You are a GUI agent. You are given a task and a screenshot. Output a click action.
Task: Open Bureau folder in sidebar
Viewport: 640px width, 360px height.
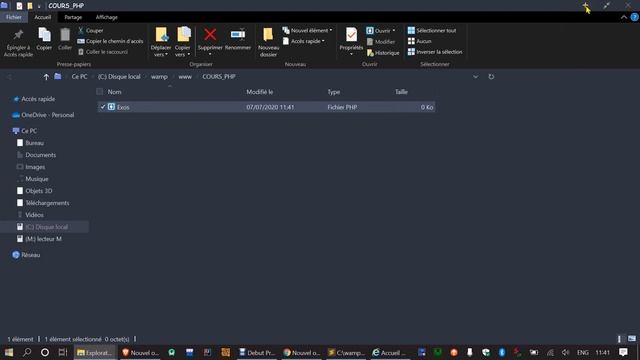34,143
